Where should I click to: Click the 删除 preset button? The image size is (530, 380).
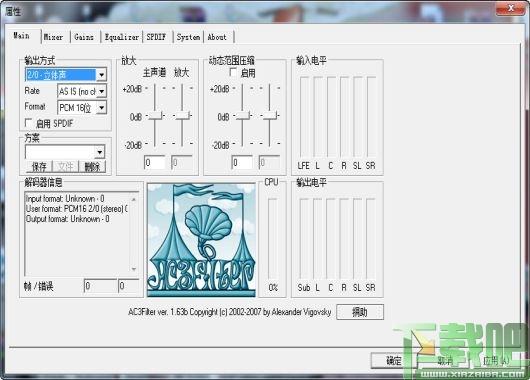tap(92, 166)
